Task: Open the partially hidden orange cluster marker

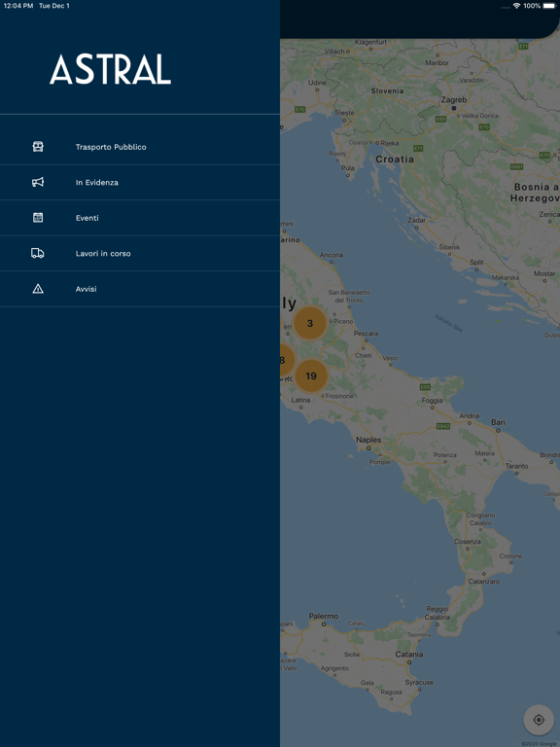Action: coord(287,360)
